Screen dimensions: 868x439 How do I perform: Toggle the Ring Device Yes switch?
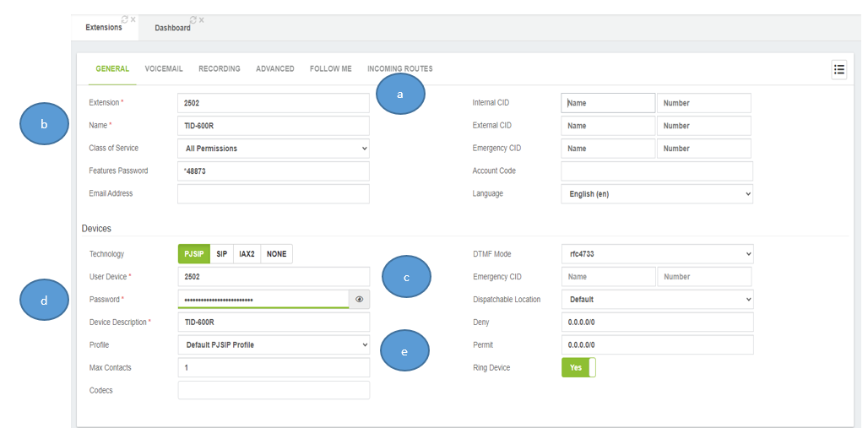578,367
